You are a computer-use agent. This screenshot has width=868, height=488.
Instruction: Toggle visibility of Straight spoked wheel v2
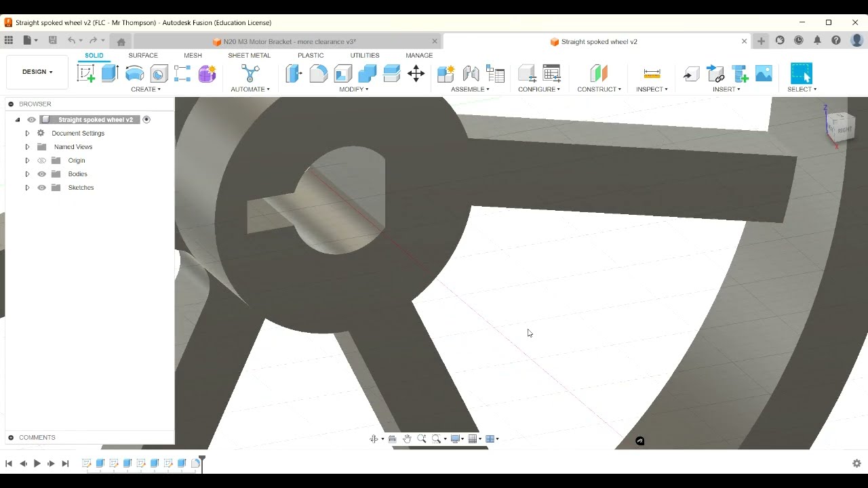point(31,119)
